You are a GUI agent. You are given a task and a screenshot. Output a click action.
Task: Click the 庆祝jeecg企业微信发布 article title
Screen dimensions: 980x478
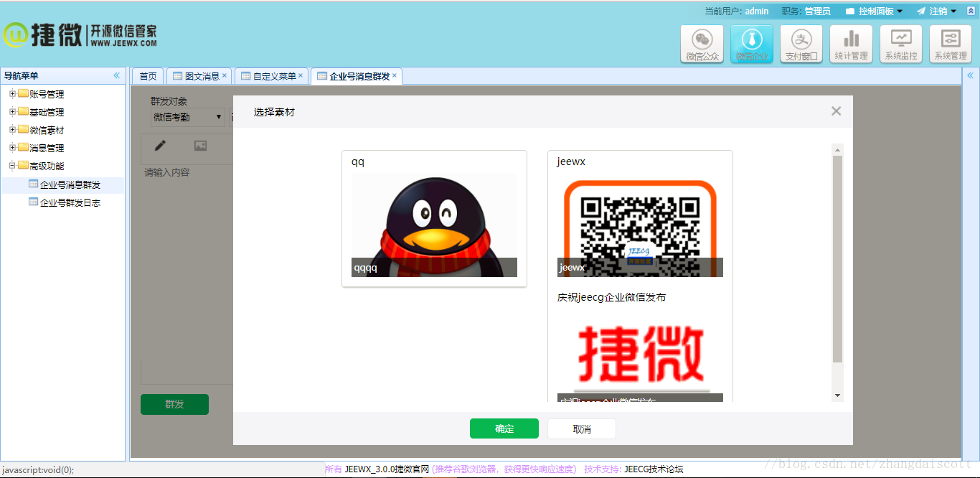pyautogui.click(x=611, y=297)
